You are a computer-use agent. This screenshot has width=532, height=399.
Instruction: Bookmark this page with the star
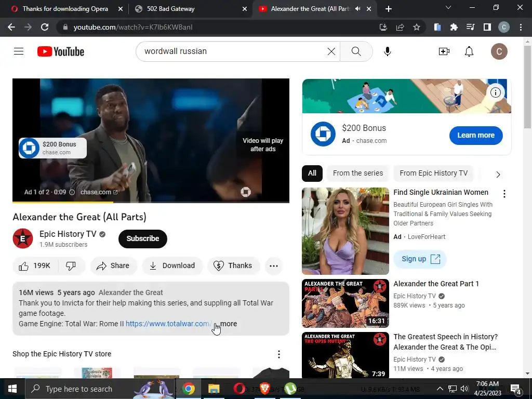417,27
